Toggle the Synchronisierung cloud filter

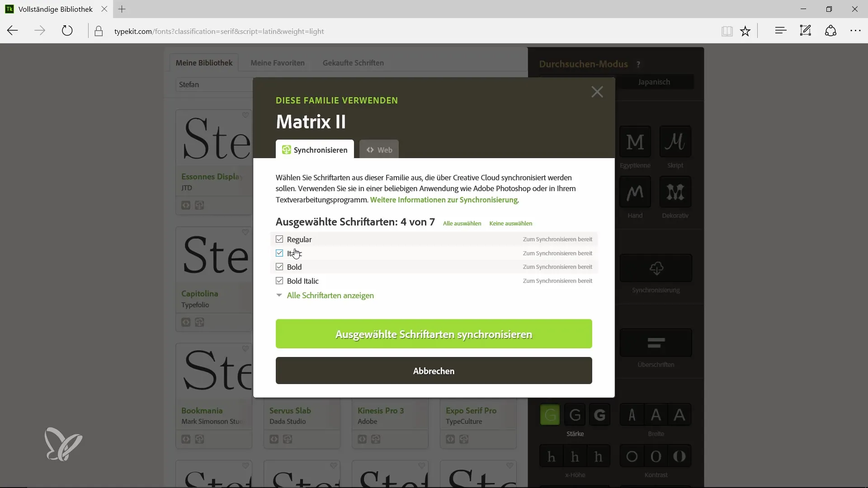(x=656, y=268)
